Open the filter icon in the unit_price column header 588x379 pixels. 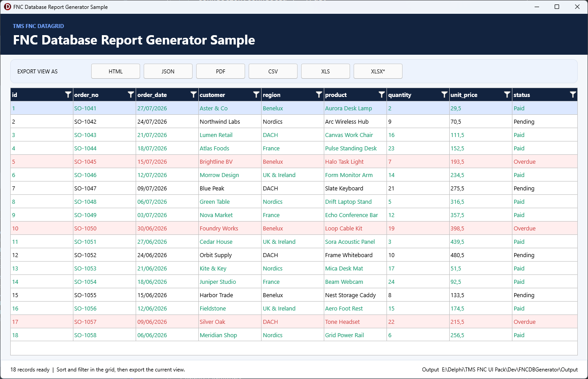point(507,95)
